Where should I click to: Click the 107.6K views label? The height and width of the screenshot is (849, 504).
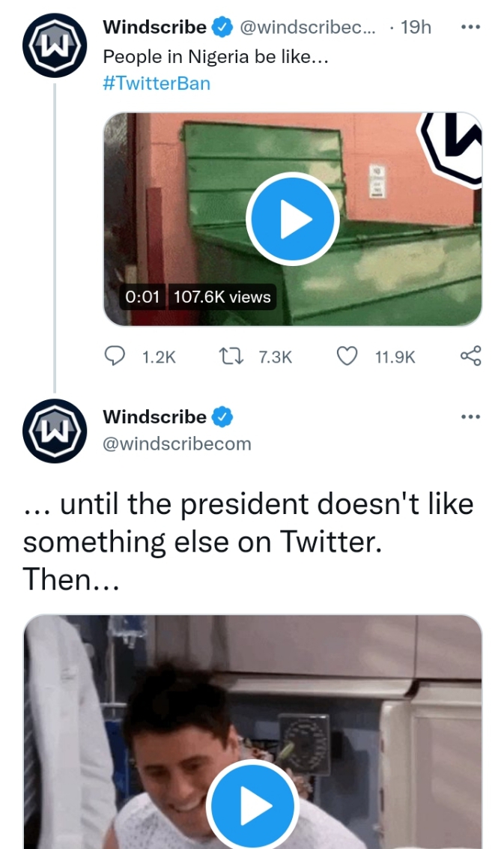pos(222,297)
